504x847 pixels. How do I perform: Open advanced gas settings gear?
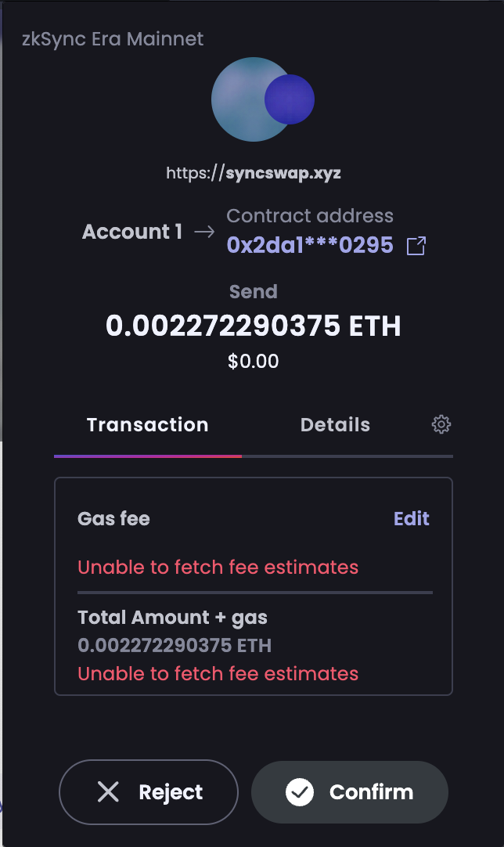click(441, 423)
